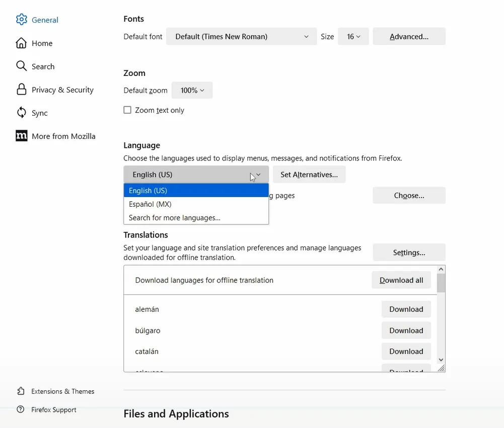
Task: Open the Default zoom 100% dropdown
Action: click(x=192, y=90)
